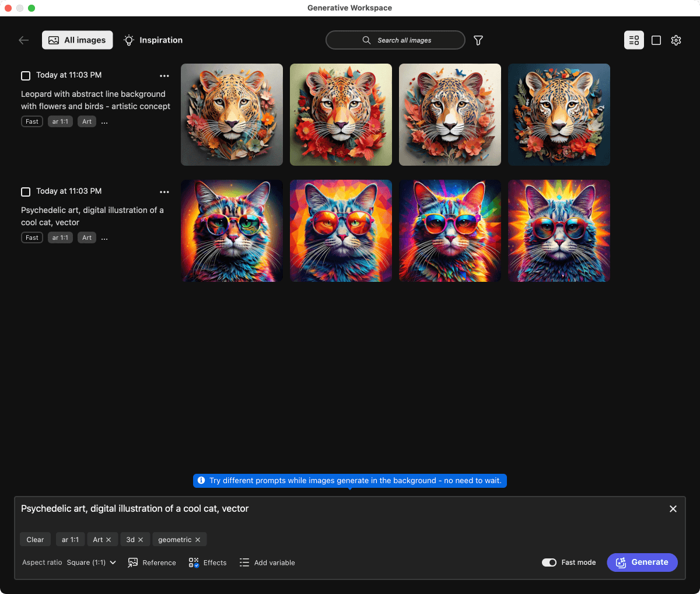Switch to the list layout view icon

(x=634, y=40)
